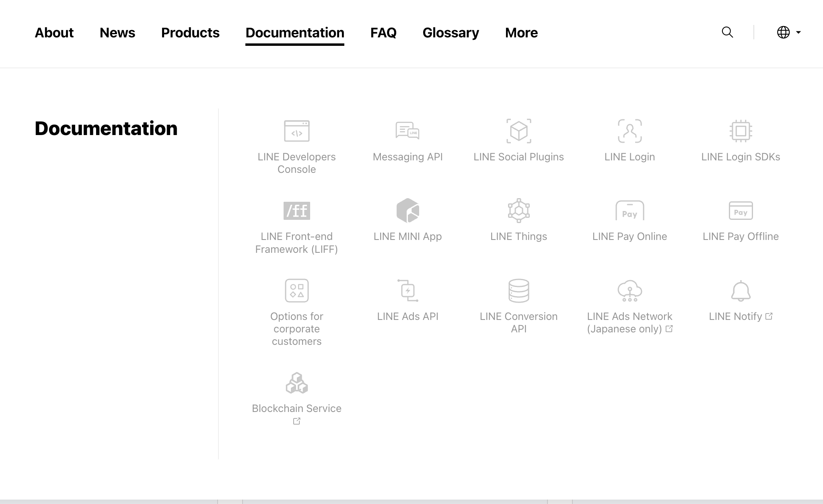This screenshot has height=504, width=823.
Task: Open the Products navigation menu
Action: point(190,33)
